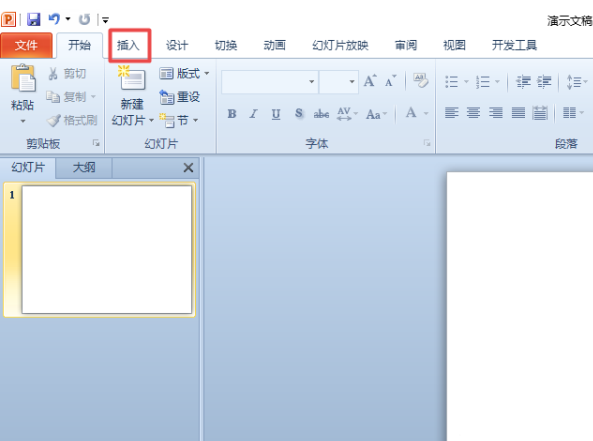Viewport: 593px width, 441px height.
Task: Click the New Slide (新建幻灯片) icon
Action: point(131,78)
